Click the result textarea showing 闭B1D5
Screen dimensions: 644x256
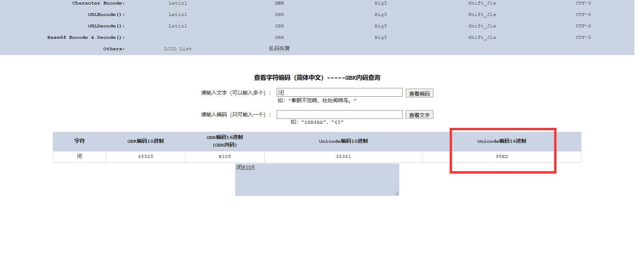pos(317,179)
